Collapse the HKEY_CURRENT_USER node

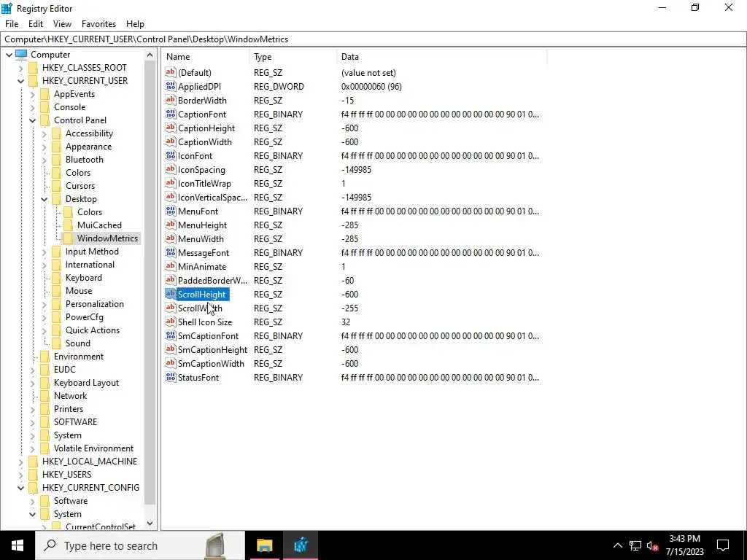21,81
